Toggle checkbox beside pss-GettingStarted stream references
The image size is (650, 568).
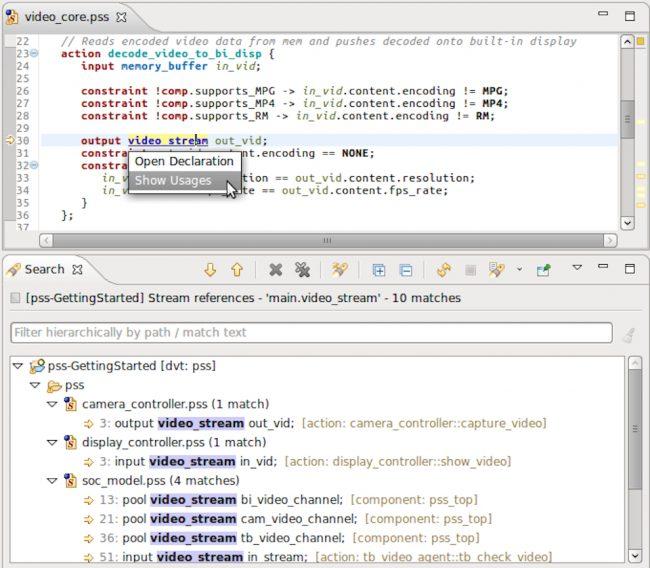(x=15, y=298)
